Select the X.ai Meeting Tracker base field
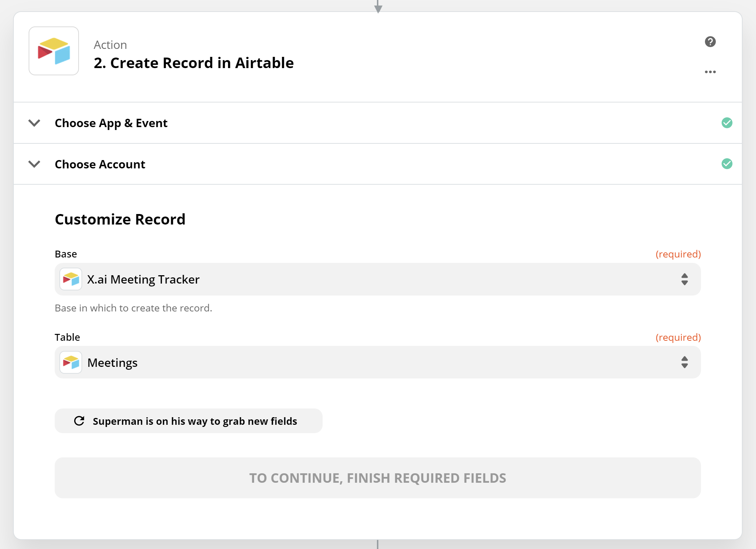The height and width of the screenshot is (549, 756). (378, 279)
